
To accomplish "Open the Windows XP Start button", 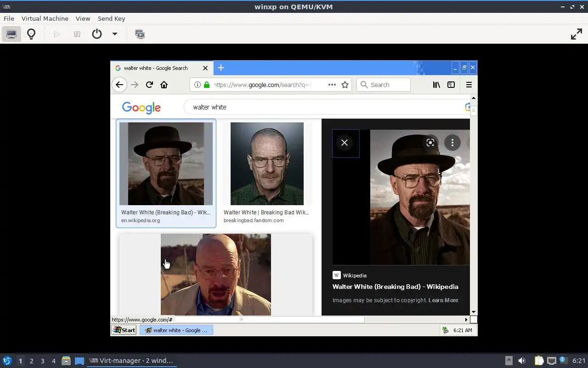I will (124, 330).
